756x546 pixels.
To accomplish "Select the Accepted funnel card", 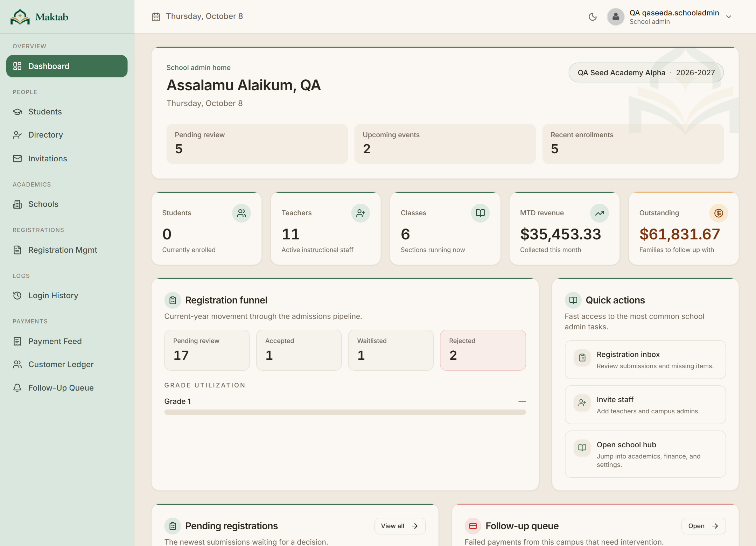I will (x=299, y=350).
